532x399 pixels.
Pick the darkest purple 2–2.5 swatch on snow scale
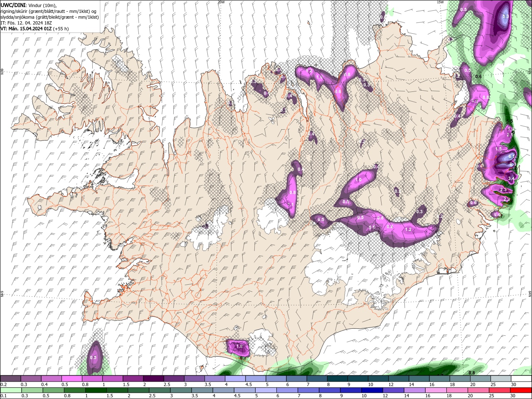[153, 379]
